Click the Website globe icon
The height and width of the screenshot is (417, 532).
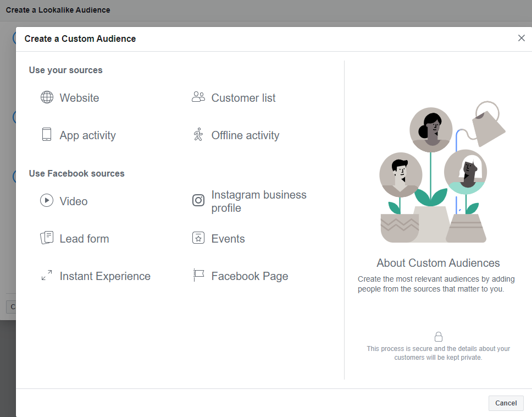coord(47,97)
